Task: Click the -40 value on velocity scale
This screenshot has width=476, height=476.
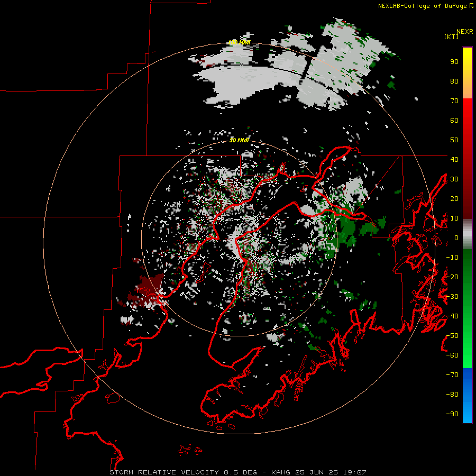Action: pyautogui.click(x=452, y=316)
